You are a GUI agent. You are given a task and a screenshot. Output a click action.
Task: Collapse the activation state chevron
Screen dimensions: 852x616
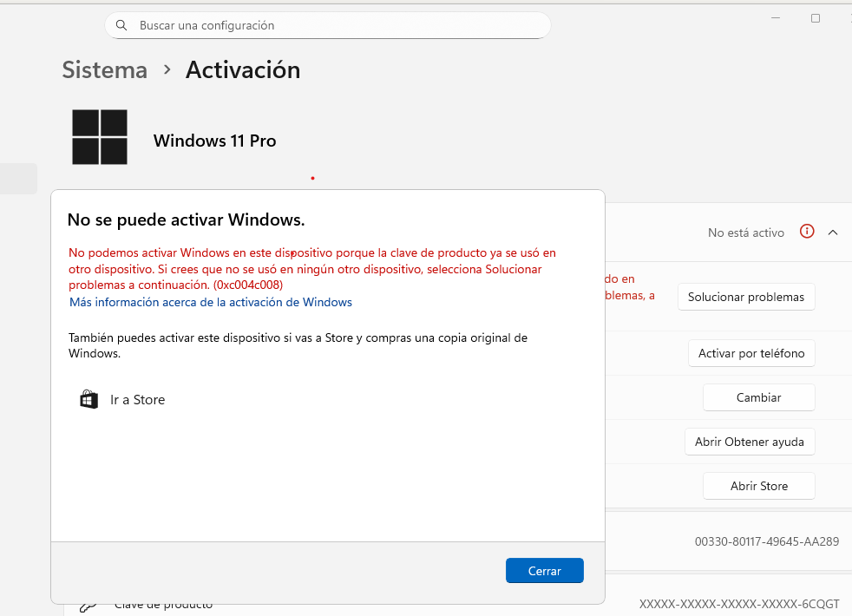[832, 233]
